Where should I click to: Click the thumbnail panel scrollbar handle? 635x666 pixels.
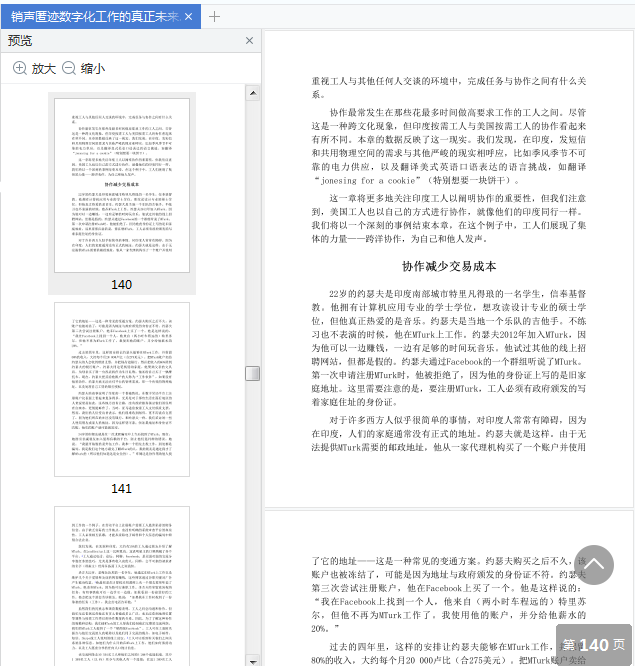click(253, 374)
